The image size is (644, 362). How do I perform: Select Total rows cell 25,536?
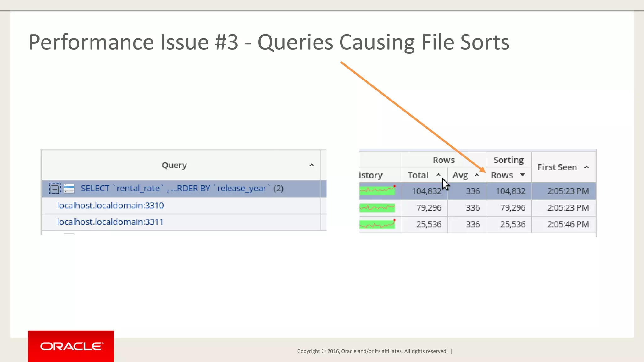coord(425,224)
